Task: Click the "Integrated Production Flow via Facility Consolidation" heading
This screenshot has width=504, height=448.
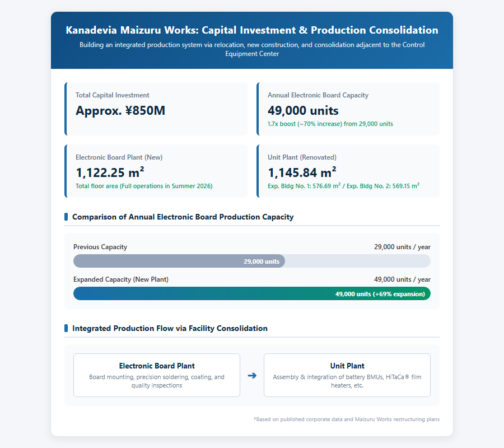Action: tap(170, 329)
